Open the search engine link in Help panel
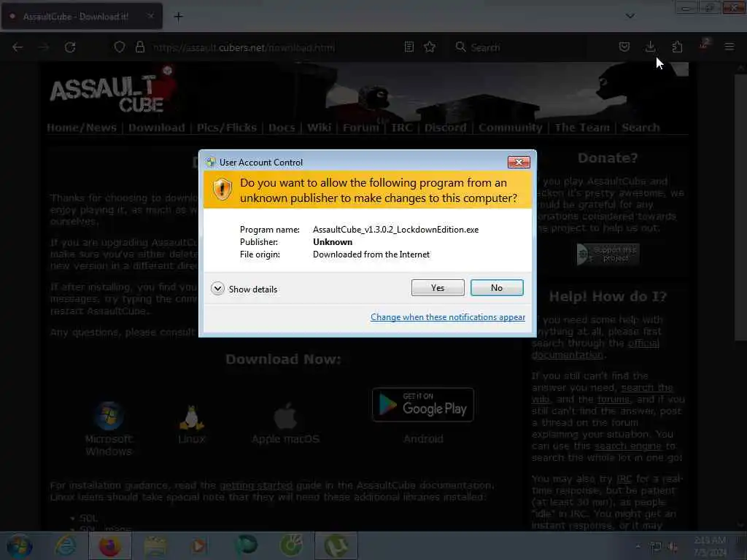Viewport: 747px width, 560px height. tap(628, 446)
